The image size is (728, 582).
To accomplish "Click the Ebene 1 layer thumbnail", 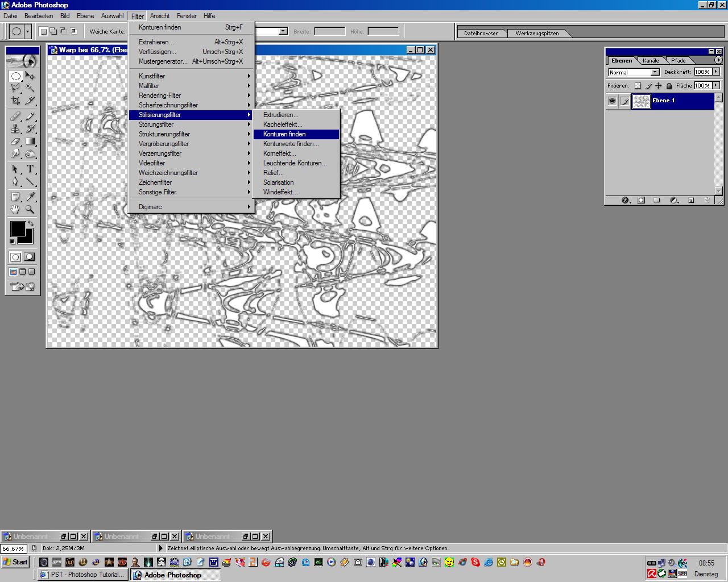I will [641, 101].
